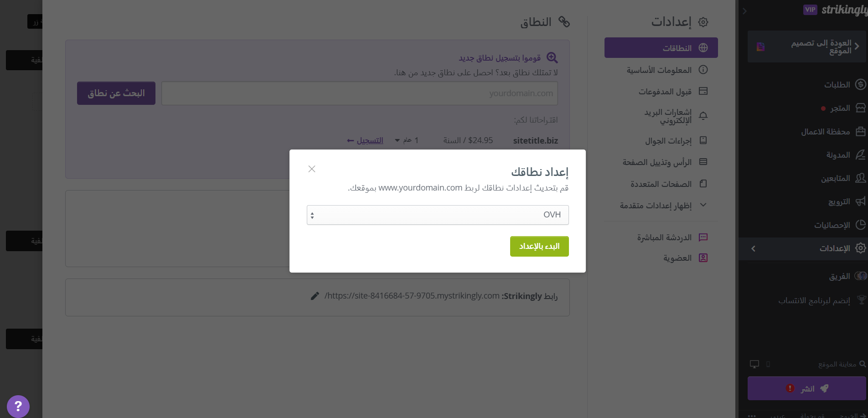This screenshot has width=868, height=418.
Task: Click the statistics الإحصائيات pie chart icon
Action: point(860,225)
